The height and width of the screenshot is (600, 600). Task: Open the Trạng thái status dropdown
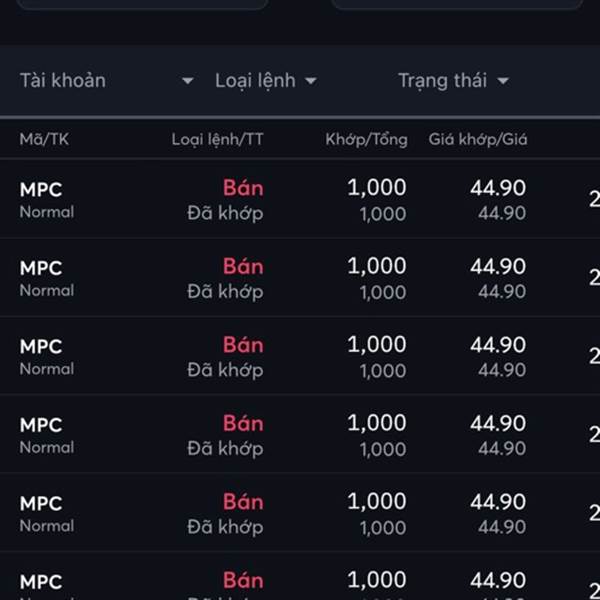click(x=454, y=81)
